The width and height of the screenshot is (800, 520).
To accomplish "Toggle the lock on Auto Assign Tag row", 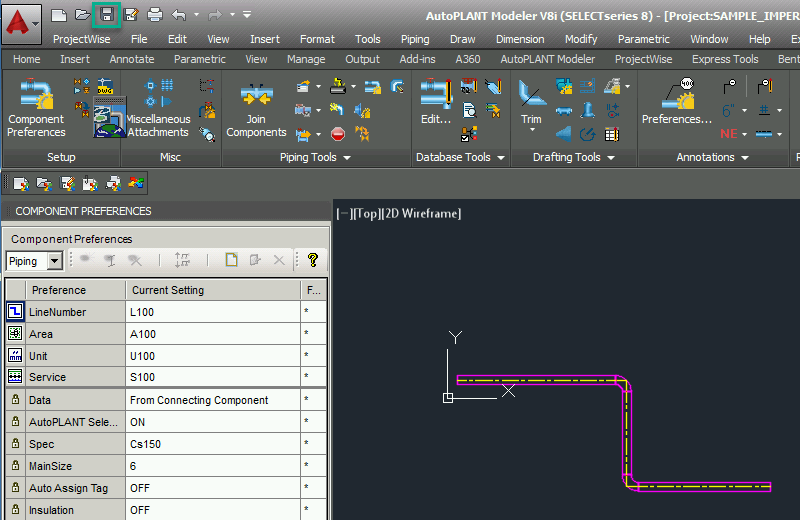I will click(16, 487).
